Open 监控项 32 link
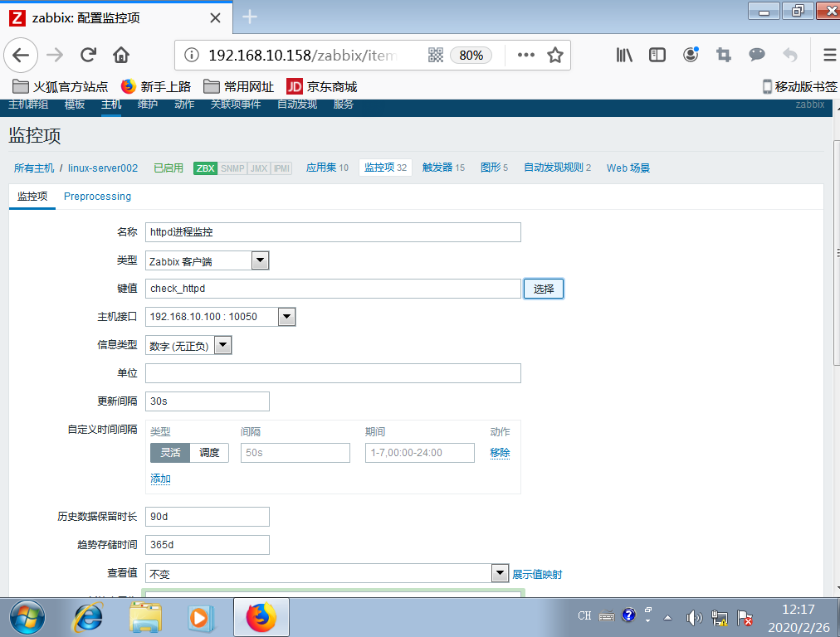840x637 pixels. pyautogui.click(x=386, y=168)
